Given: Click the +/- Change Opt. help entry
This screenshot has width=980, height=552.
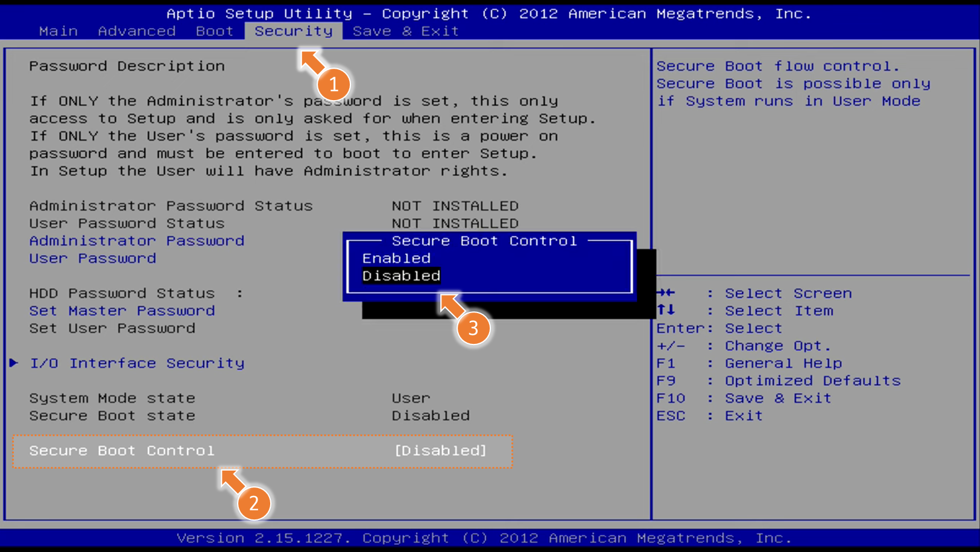Looking at the screenshot, I should tap(744, 346).
